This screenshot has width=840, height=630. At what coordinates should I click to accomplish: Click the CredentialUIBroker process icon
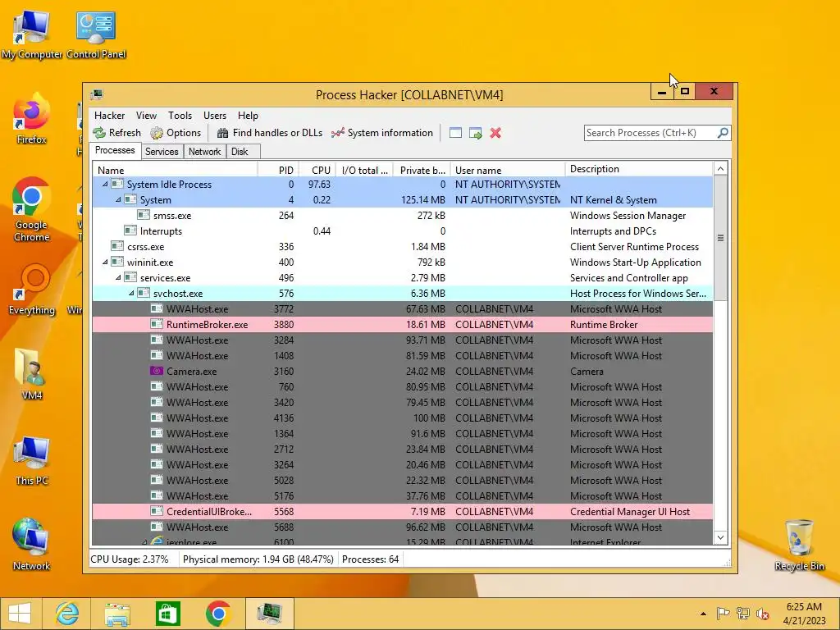[157, 511]
